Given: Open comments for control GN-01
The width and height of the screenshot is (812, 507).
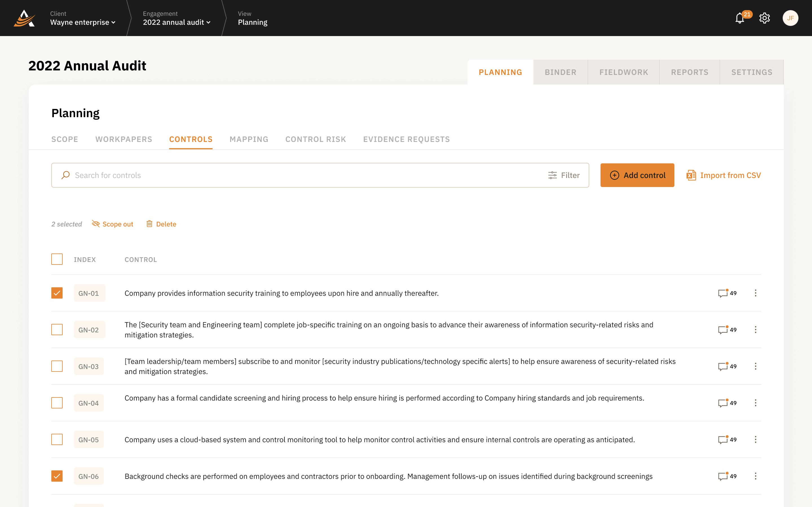Looking at the screenshot, I should [x=723, y=293].
